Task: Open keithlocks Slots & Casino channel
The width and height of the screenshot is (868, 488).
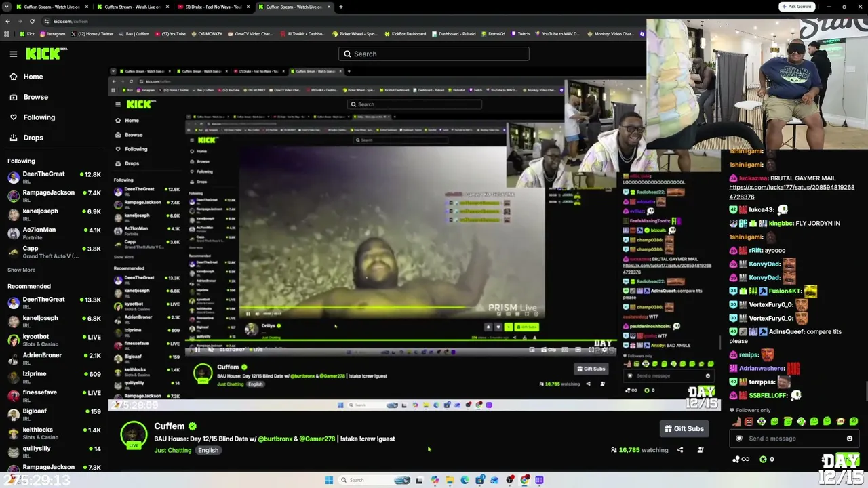Action: pyautogui.click(x=54, y=433)
